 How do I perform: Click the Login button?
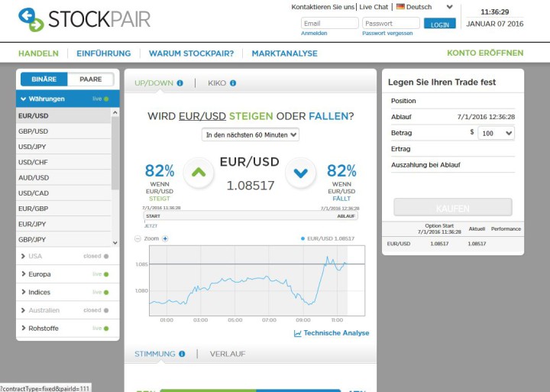440,24
